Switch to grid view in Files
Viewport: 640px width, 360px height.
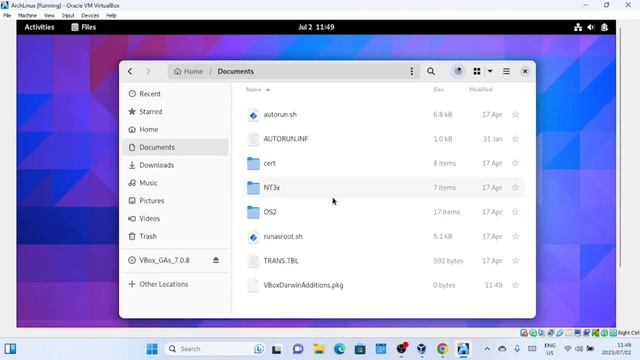coord(476,71)
